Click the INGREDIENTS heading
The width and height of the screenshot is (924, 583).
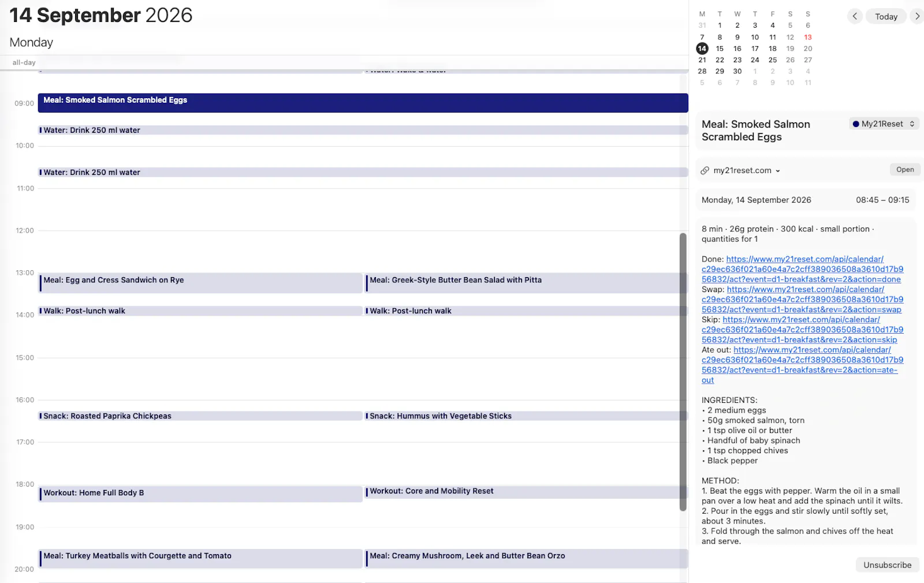tap(729, 400)
